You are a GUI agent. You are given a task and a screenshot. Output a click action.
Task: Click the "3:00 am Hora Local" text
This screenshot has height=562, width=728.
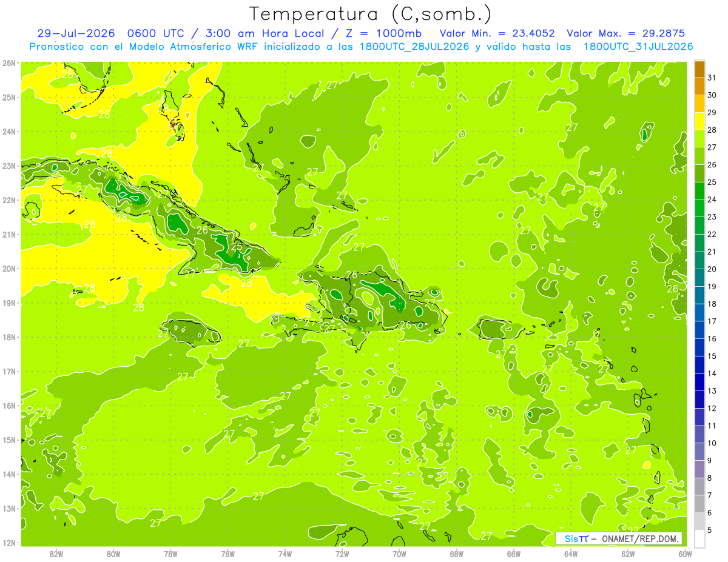(x=266, y=33)
